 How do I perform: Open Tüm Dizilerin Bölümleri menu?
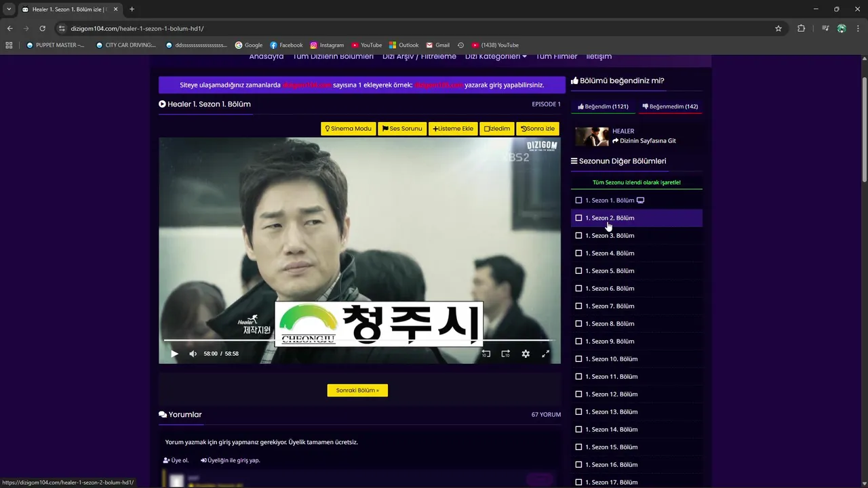333,57
